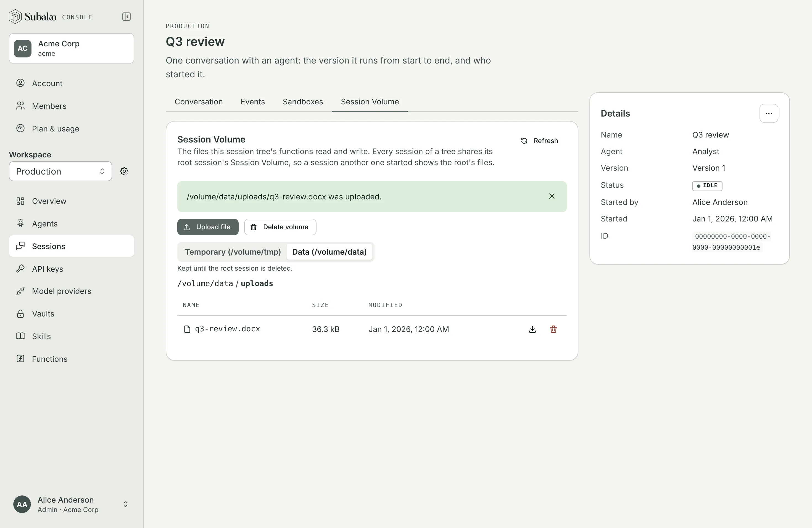Switch to Conversation tab

(199, 102)
